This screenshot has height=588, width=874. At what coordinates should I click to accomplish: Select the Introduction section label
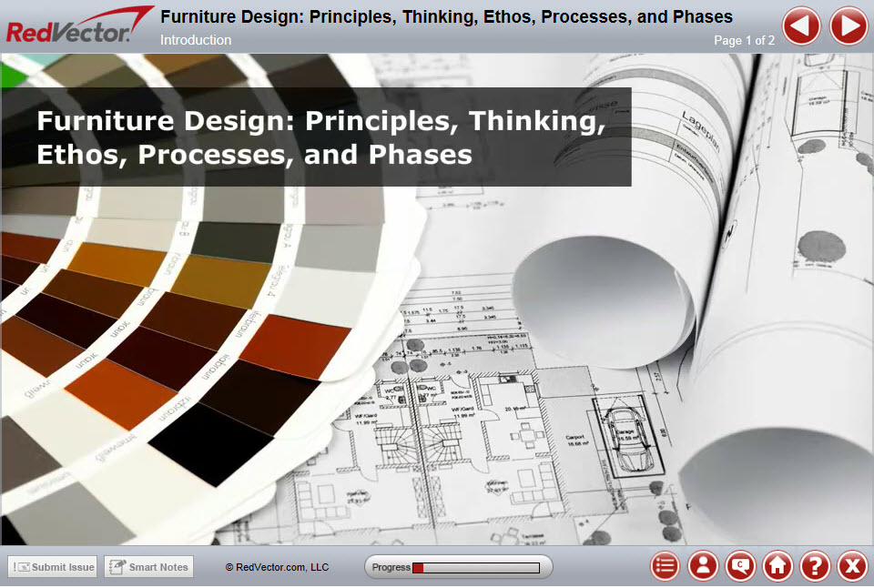[x=196, y=40]
